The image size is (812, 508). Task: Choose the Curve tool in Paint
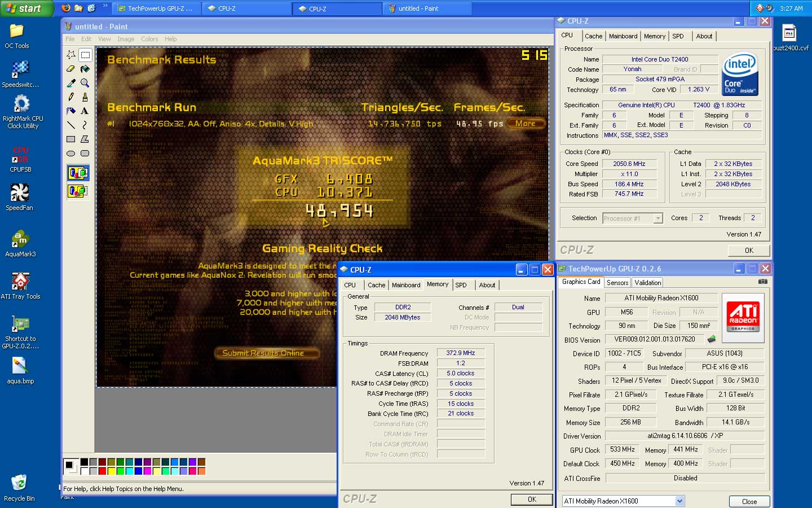(85, 125)
